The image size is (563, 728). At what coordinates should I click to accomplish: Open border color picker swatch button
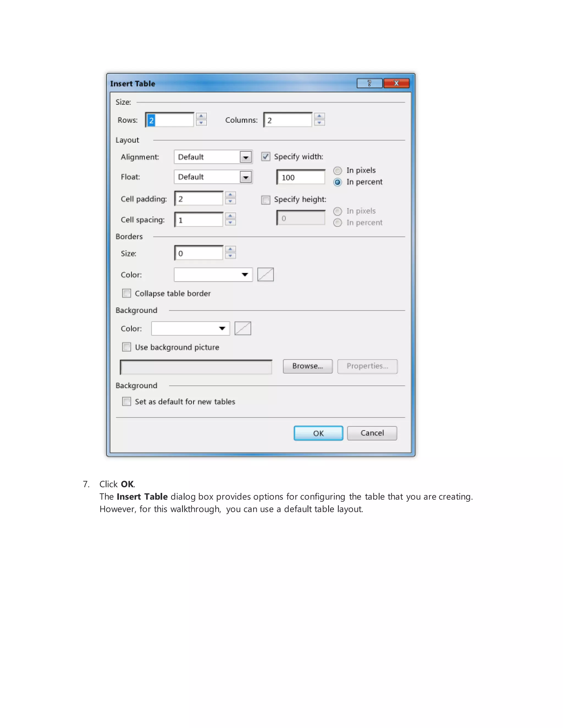point(266,275)
